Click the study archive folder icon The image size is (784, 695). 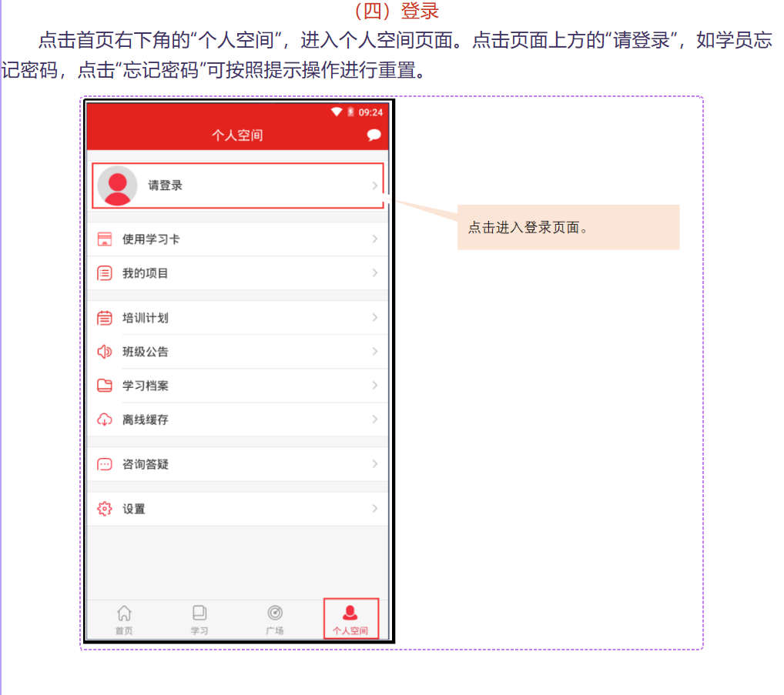tap(105, 386)
